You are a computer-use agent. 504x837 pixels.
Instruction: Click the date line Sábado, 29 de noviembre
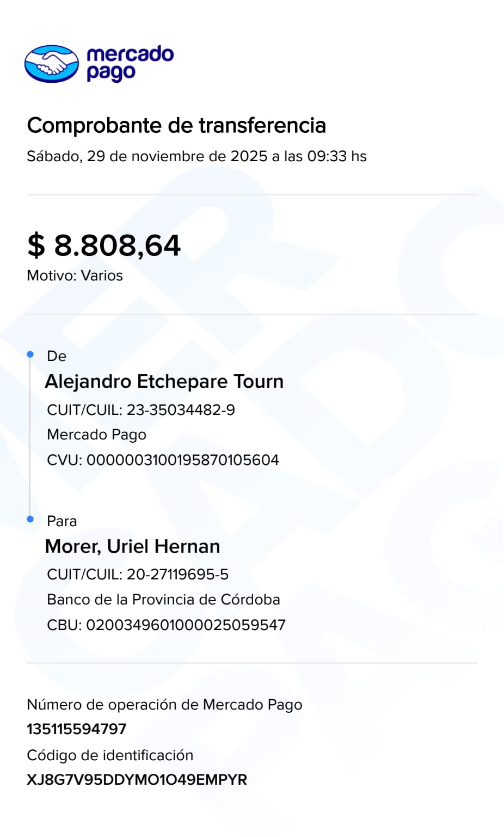[196, 156]
